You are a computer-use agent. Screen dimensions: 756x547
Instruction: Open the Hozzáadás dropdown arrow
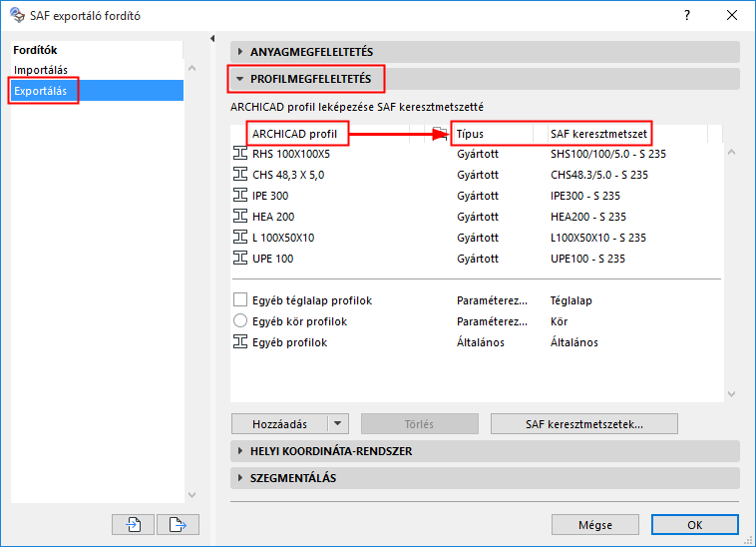coord(338,424)
